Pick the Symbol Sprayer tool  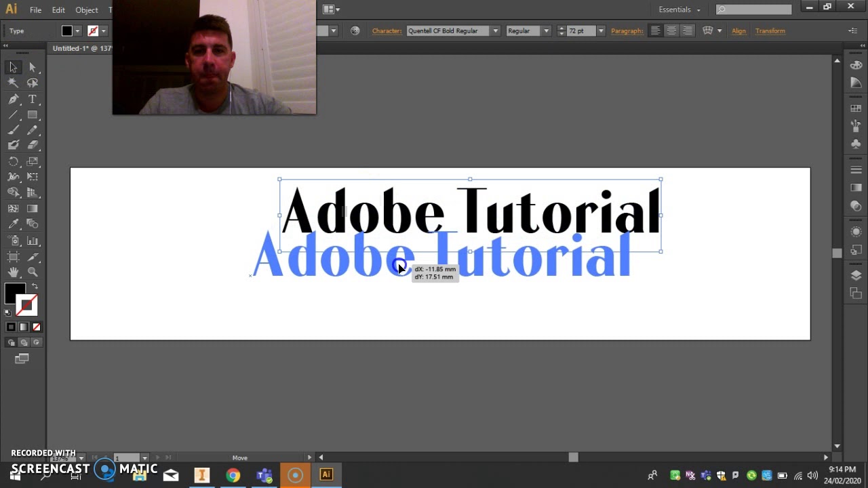click(13, 241)
